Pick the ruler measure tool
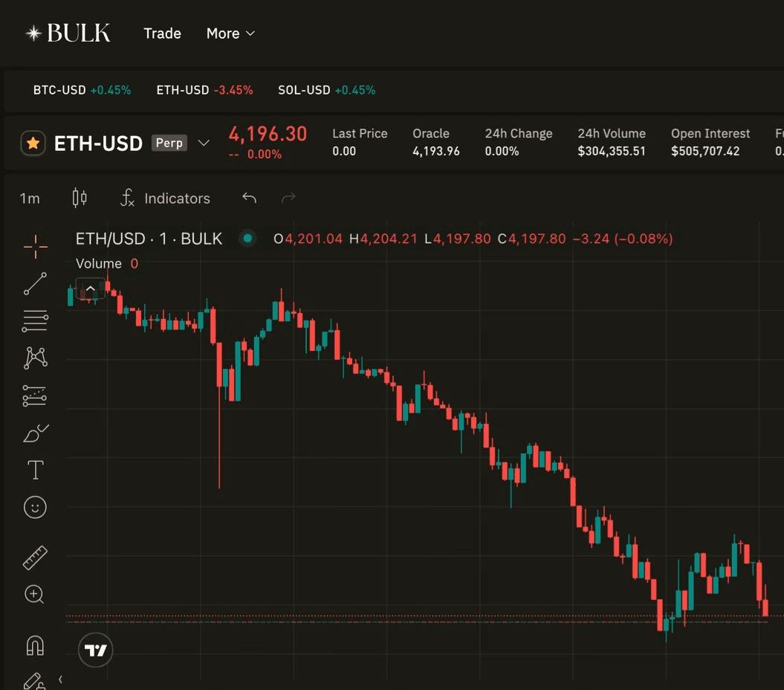Screen dimensions: 784x690 [x=35, y=558]
